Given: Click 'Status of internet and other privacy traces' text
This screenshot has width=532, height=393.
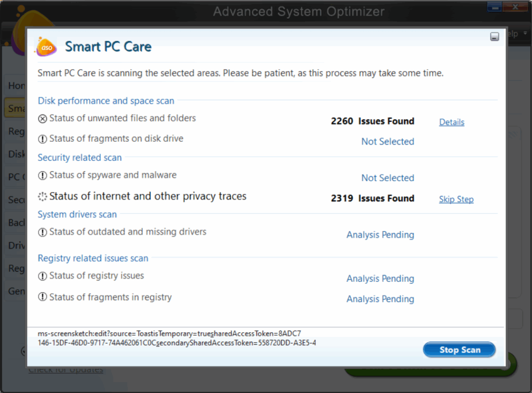Looking at the screenshot, I should click(x=148, y=196).
